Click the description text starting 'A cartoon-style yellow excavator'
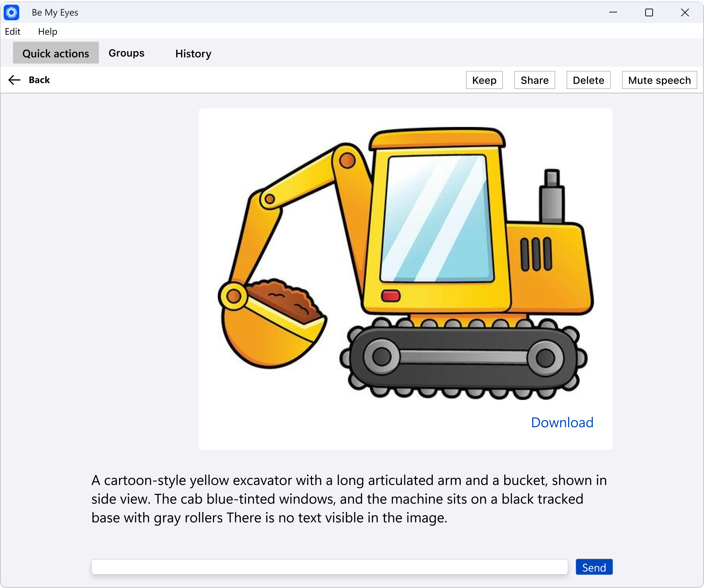 (x=349, y=499)
